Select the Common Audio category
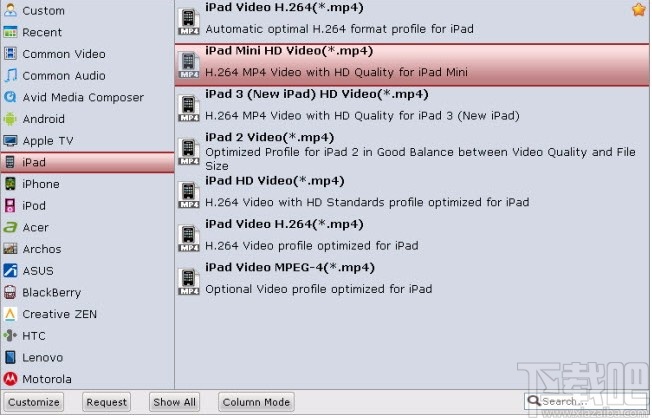This screenshot has height=418, width=652. tap(87, 75)
